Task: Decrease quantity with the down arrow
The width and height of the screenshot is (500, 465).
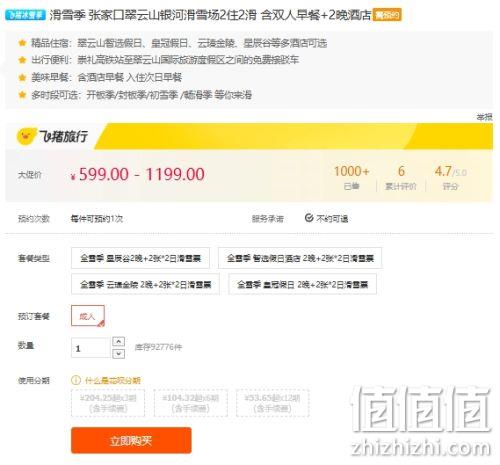Action: tap(119, 353)
